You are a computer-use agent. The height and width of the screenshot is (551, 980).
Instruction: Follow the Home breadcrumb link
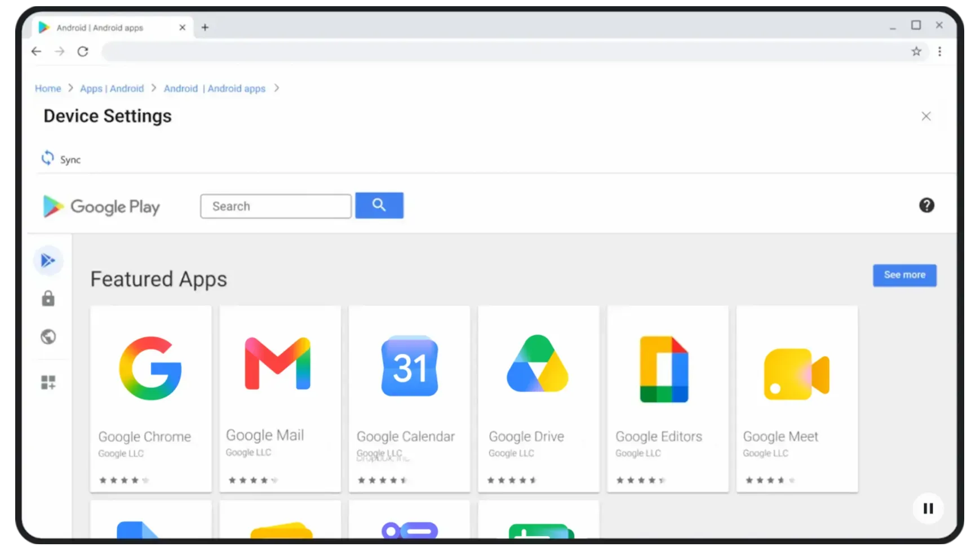pos(48,88)
